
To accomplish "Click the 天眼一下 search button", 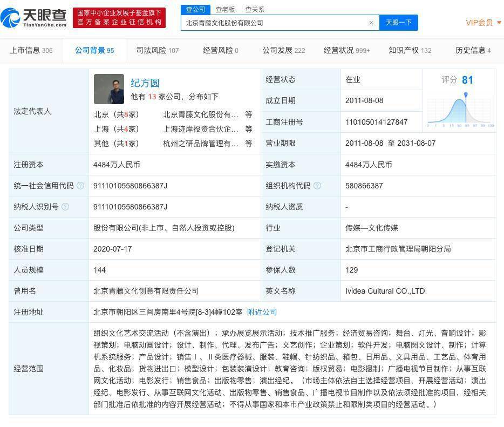I will [399, 23].
